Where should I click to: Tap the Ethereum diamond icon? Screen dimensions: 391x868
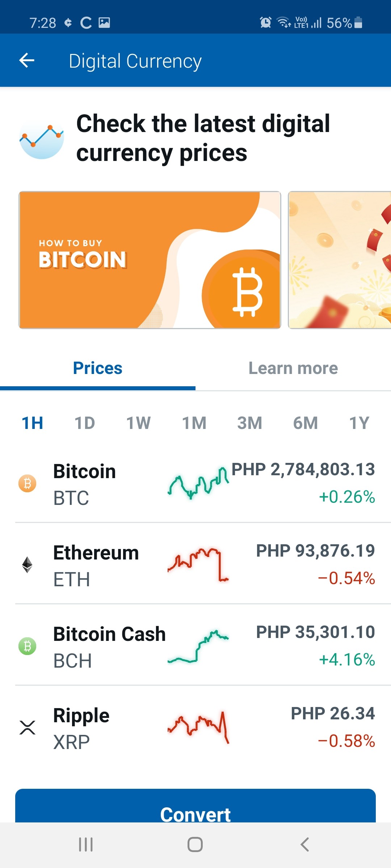click(x=28, y=565)
